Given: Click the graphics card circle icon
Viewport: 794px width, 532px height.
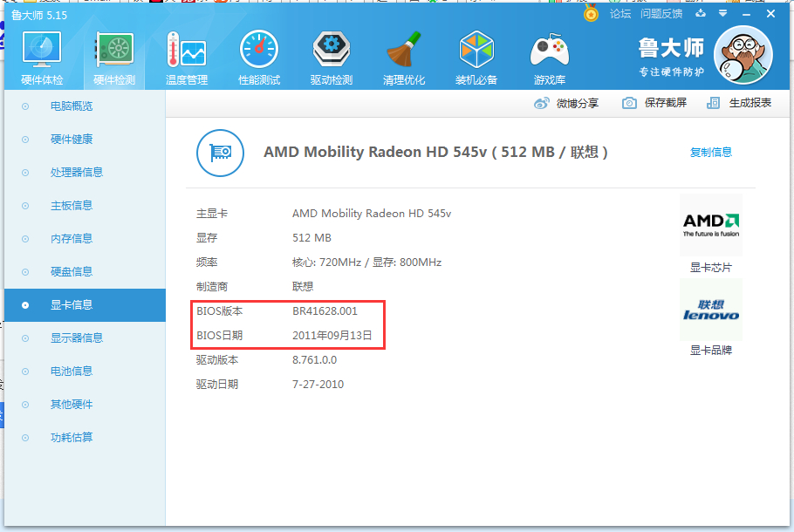Looking at the screenshot, I should tap(220, 153).
